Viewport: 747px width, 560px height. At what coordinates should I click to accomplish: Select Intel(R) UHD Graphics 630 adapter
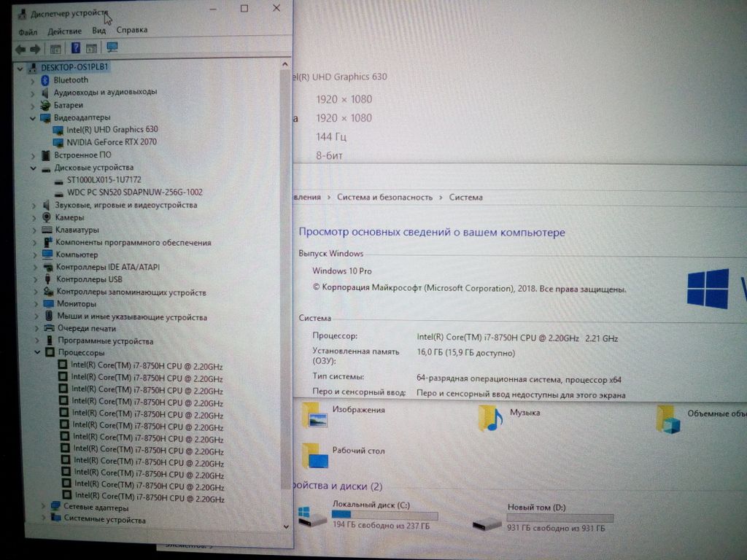[x=111, y=130]
